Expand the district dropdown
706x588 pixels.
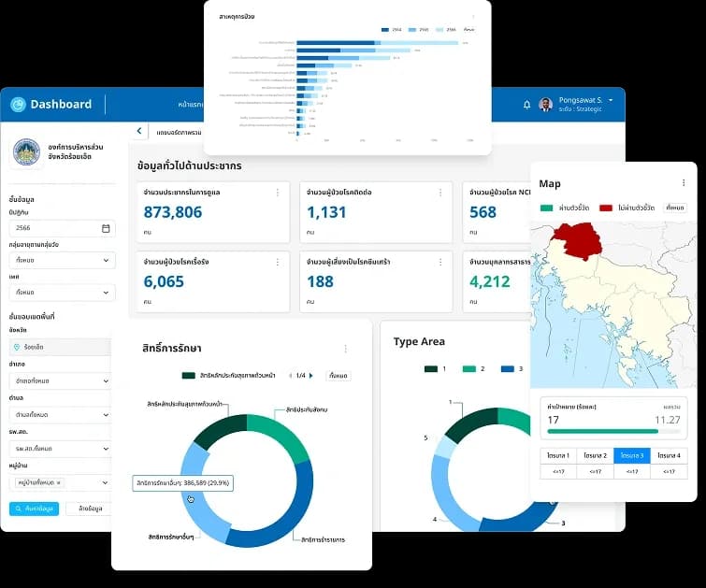point(61,380)
